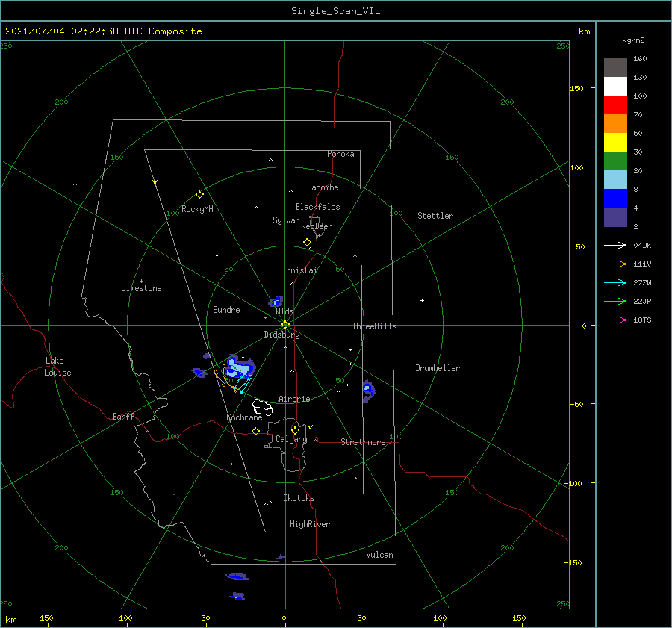Select the blue 4-8 legend swatch
The width and height of the screenshot is (672, 628).
click(615, 199)
